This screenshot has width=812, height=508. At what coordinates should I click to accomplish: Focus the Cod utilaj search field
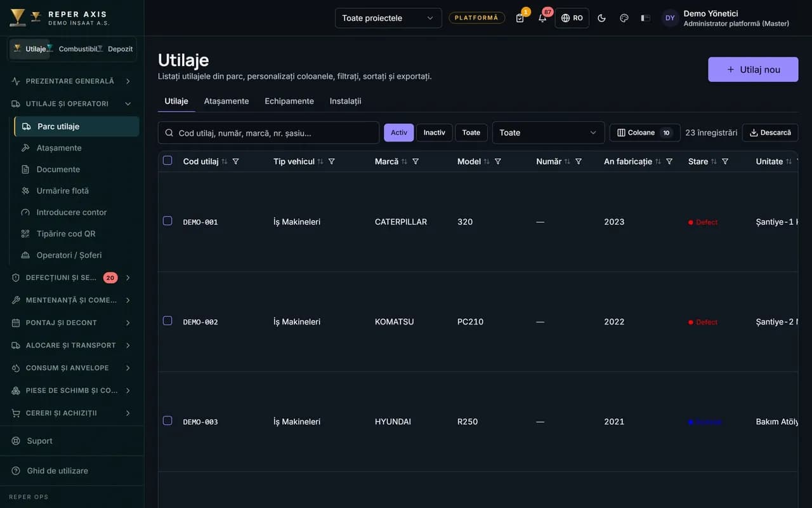[268, 133]
